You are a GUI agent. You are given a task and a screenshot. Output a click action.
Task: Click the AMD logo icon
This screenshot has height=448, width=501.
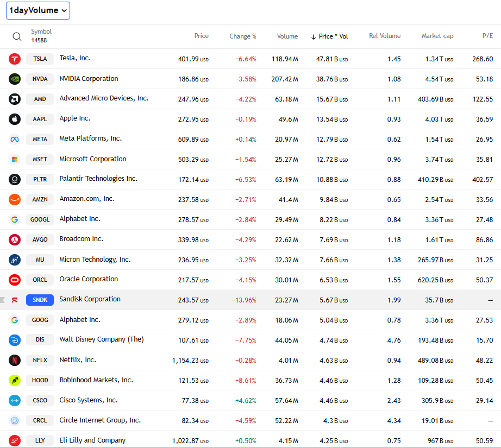pos(15,99)
